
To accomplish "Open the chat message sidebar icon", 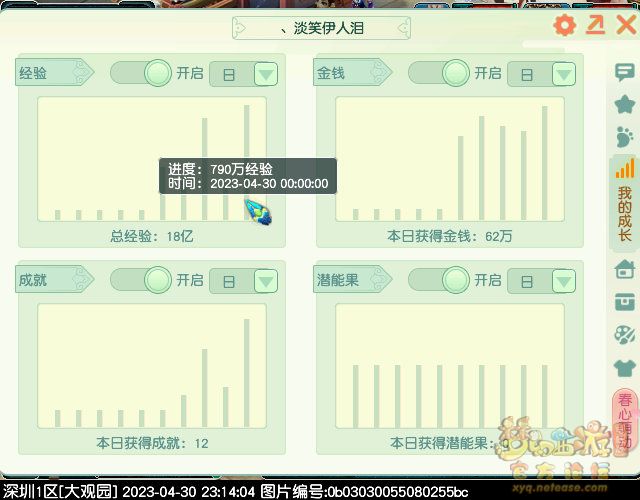I will click(625, 73).
